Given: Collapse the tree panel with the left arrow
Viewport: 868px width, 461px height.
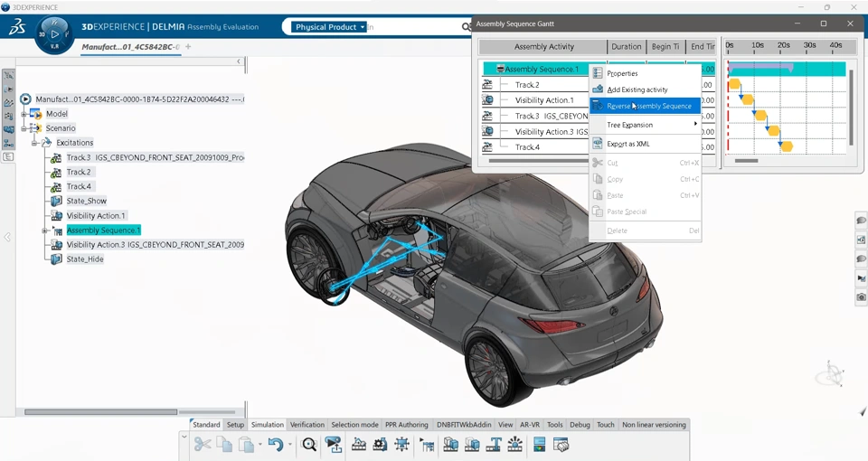Looking at the screenshot, I should click(239, 61).
